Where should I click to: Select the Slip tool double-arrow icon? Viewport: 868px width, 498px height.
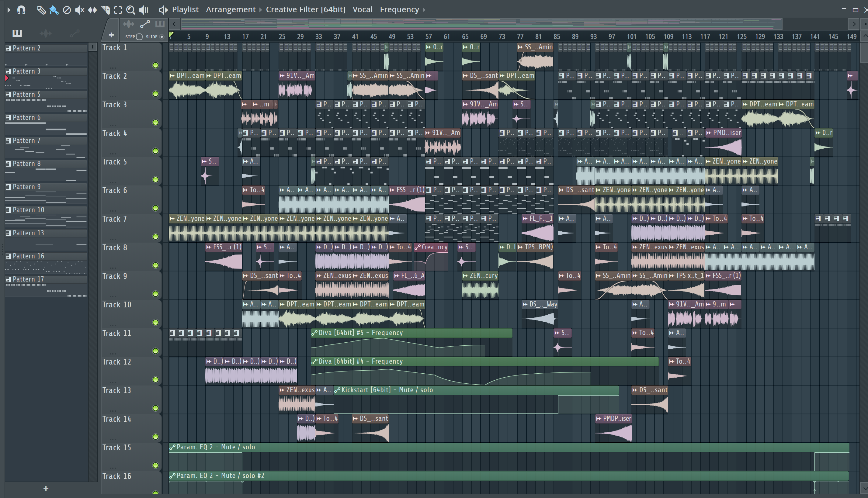92,10
